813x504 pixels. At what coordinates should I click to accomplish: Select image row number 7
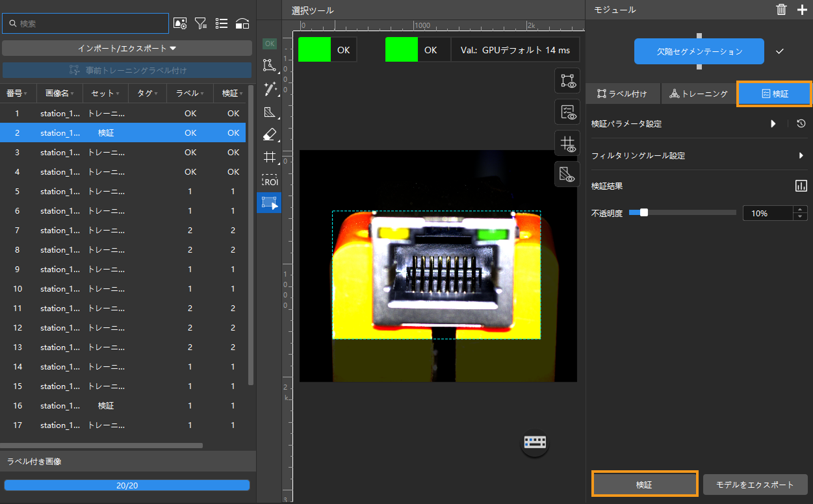123,230
